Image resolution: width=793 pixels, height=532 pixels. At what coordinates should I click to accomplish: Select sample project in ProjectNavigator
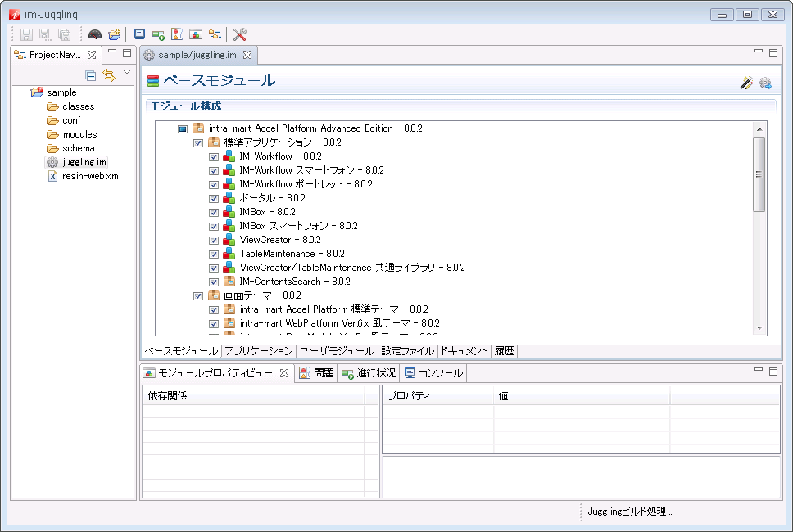61,92
